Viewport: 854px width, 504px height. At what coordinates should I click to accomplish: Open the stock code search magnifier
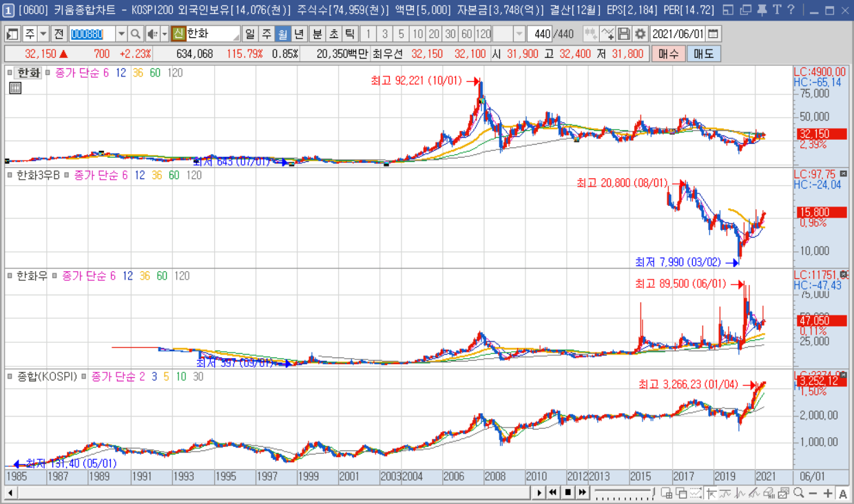[136, 34]
